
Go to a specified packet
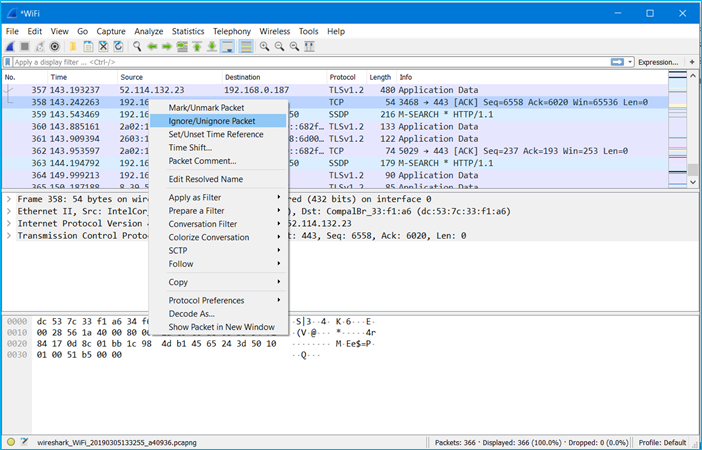(182, 47)
